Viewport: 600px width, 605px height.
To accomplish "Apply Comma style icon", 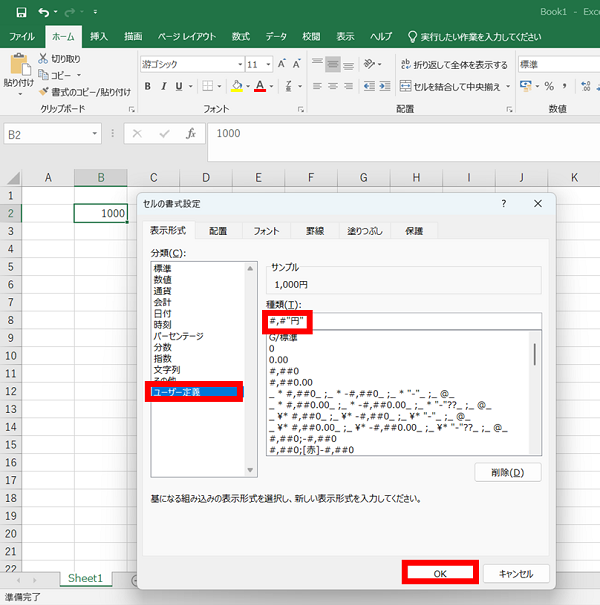I will [x=565, y=86].
